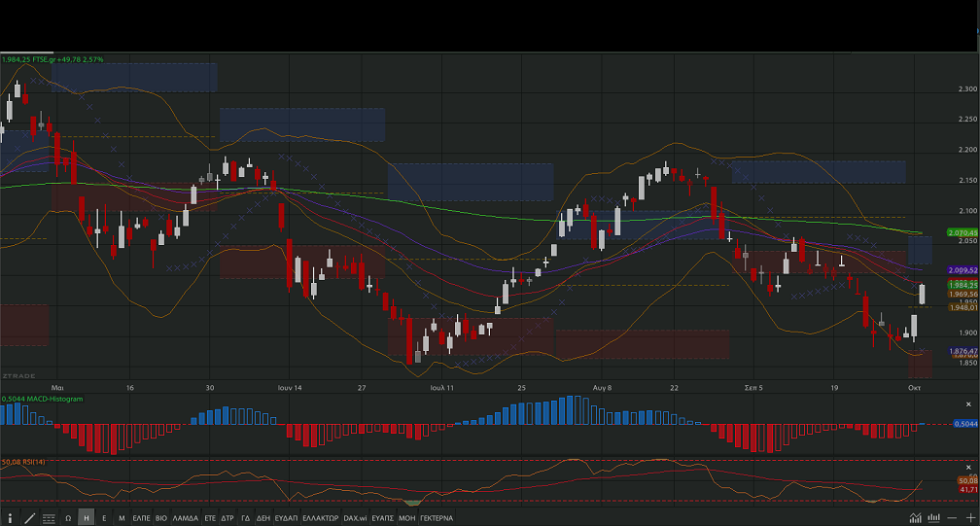Open the chart info icon
This screenshot has width=980, height=526.
click(10, 518)
